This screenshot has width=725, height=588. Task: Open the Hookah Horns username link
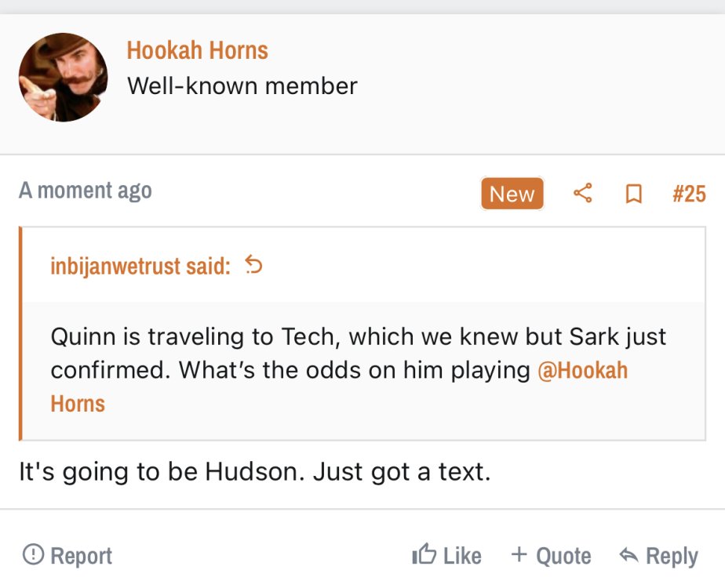[x=198, y=51]
